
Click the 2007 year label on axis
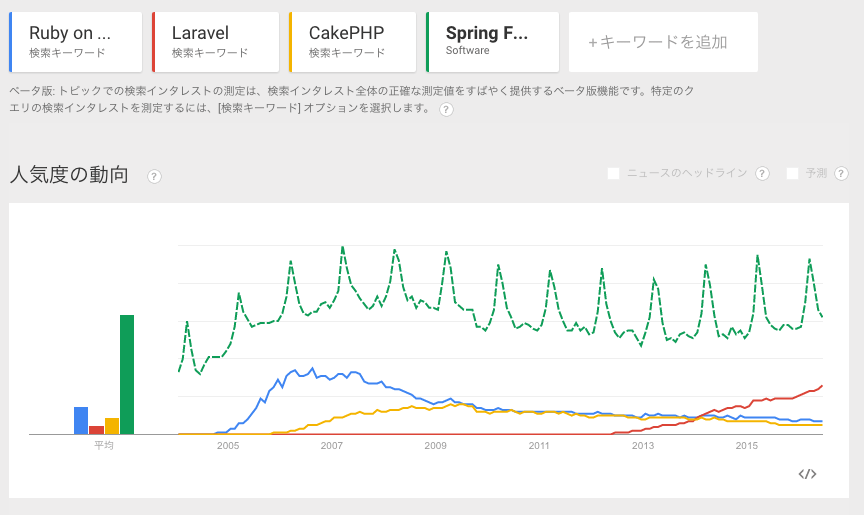(331, 445)
